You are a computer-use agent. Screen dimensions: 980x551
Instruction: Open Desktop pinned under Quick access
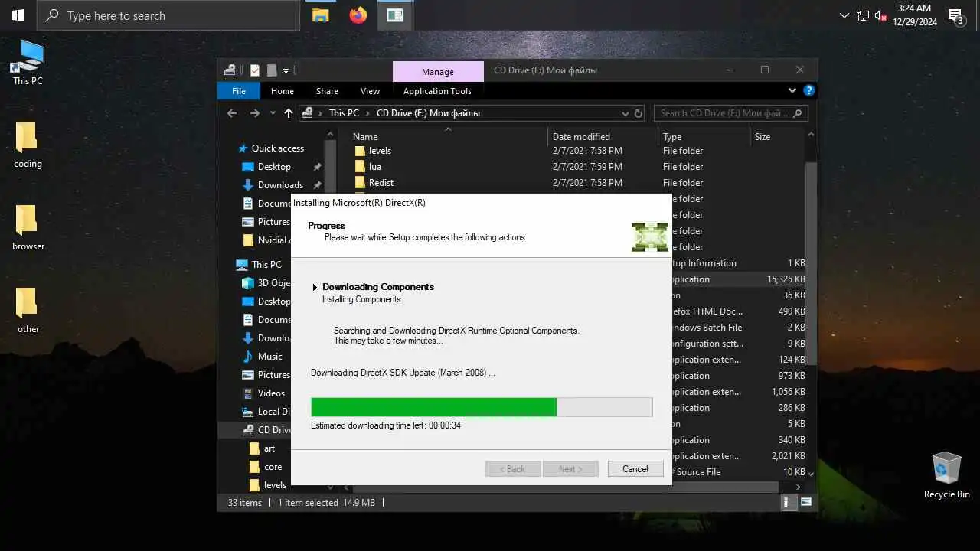point(274,167)
